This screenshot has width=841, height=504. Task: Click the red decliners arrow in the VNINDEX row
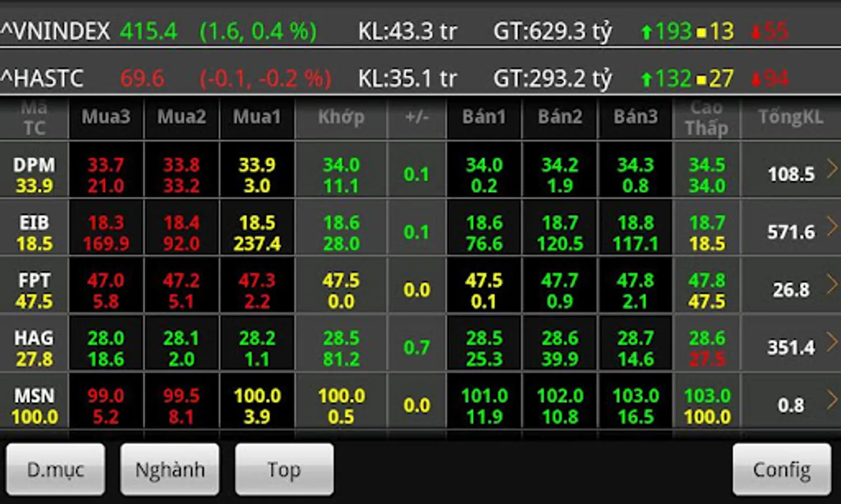point(756,32)
